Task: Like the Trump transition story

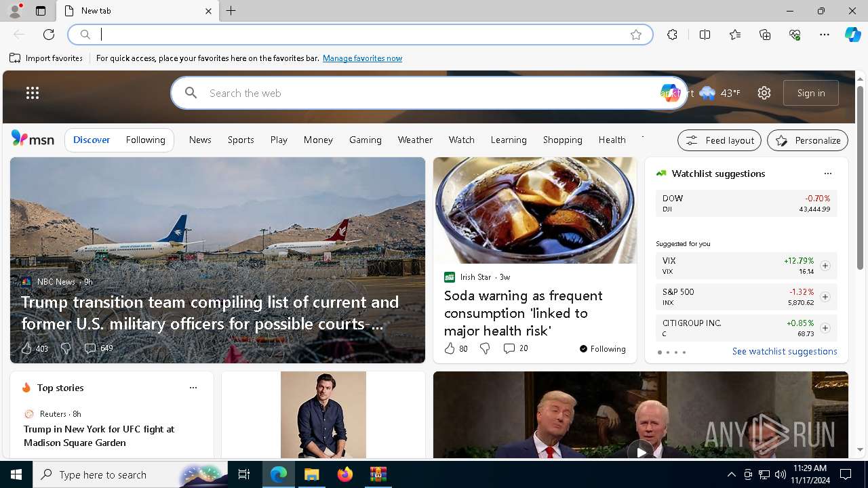Action: coord(26,348)
